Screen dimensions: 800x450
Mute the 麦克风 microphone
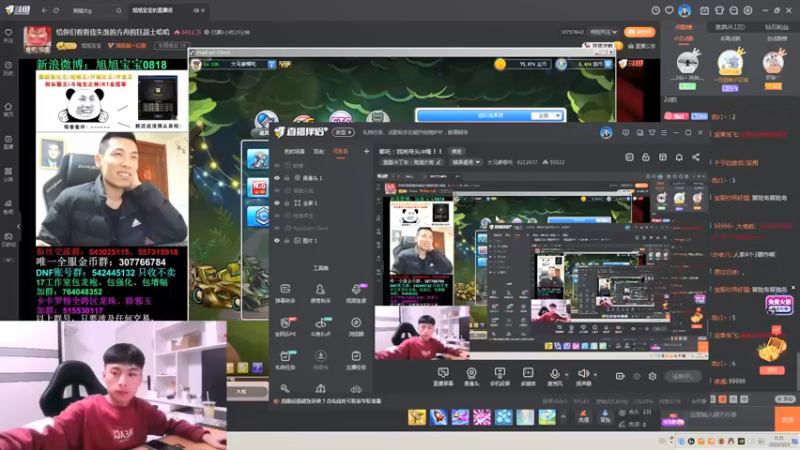[555, 377]
